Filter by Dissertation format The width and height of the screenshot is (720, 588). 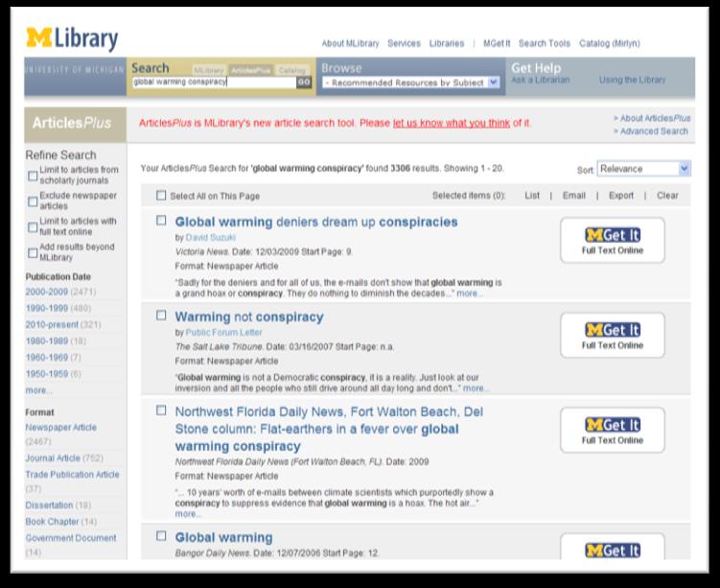pos(49,506)
